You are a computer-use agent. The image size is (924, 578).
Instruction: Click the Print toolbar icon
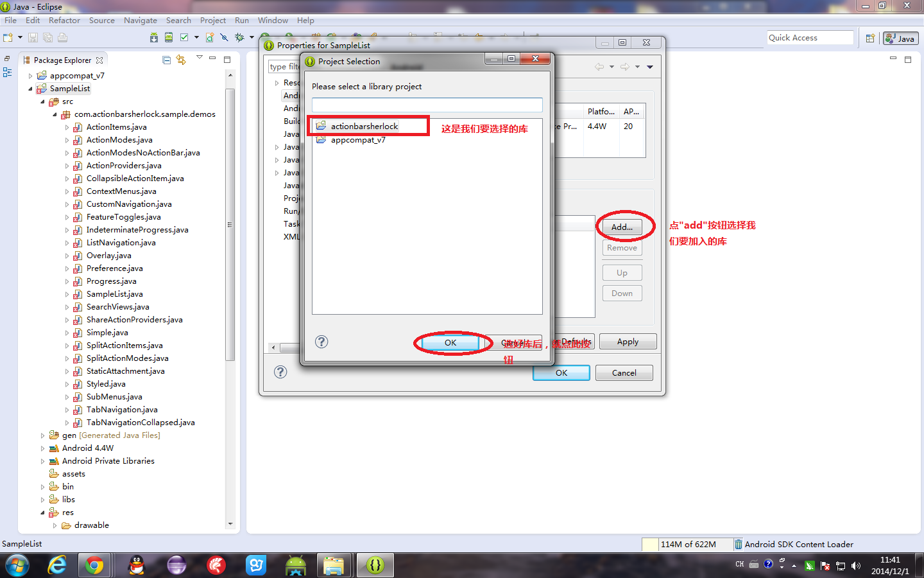(x=62, y=38)
